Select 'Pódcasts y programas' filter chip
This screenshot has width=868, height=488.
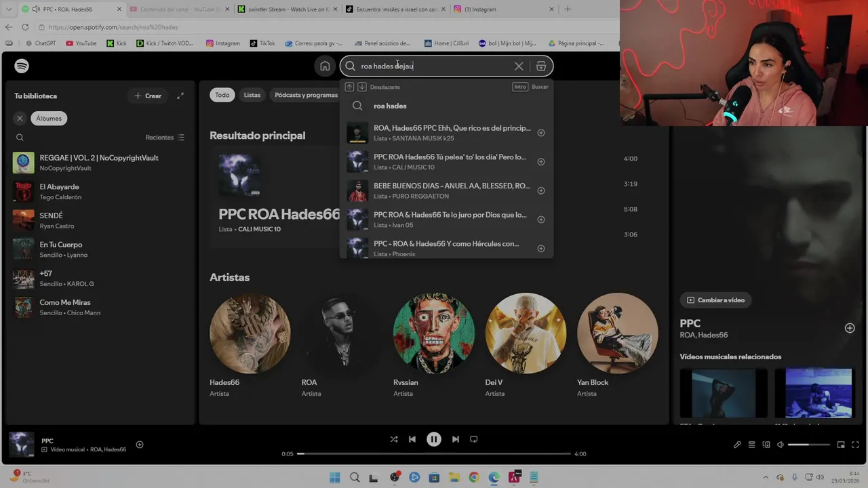click(x=305, y=95)
